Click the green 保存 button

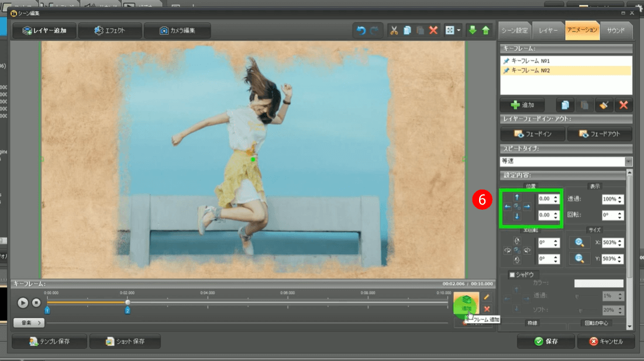(545, 341)
